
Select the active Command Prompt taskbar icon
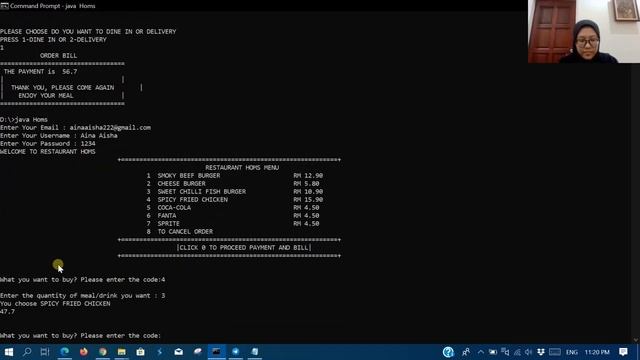coord(216,352)
